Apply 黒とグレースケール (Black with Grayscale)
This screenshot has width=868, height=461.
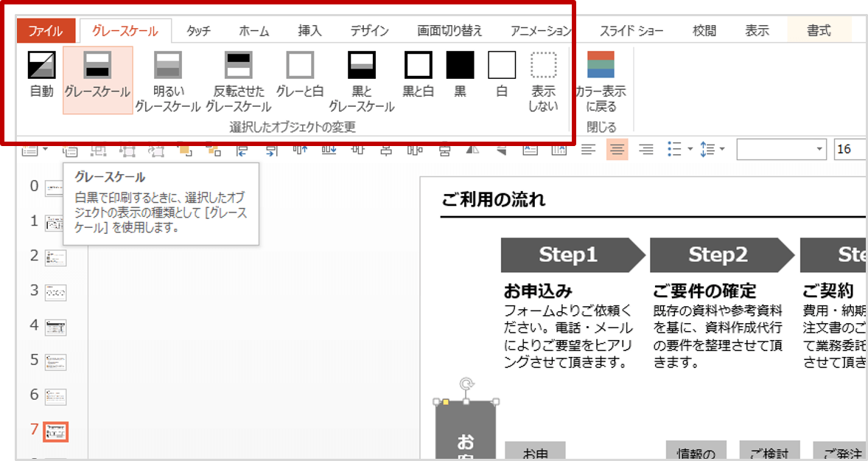[x=362, y=81]
